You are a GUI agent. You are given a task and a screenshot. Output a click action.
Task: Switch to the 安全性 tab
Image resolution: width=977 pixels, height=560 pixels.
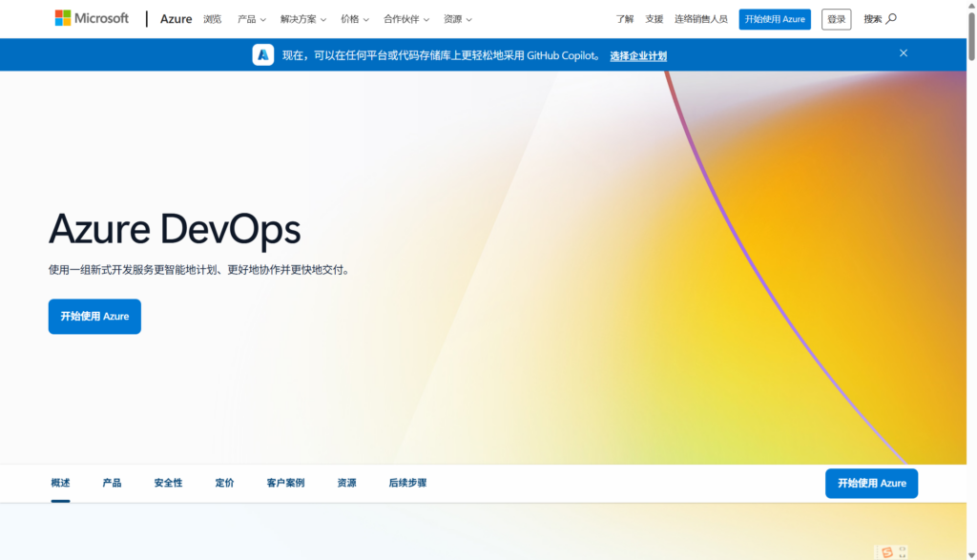(168, 484)
